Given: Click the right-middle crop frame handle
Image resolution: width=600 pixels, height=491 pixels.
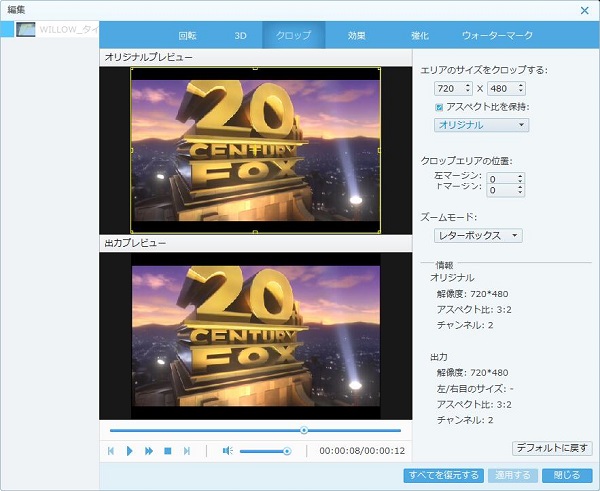Looking at the screenshot, I should click(379, 150).
